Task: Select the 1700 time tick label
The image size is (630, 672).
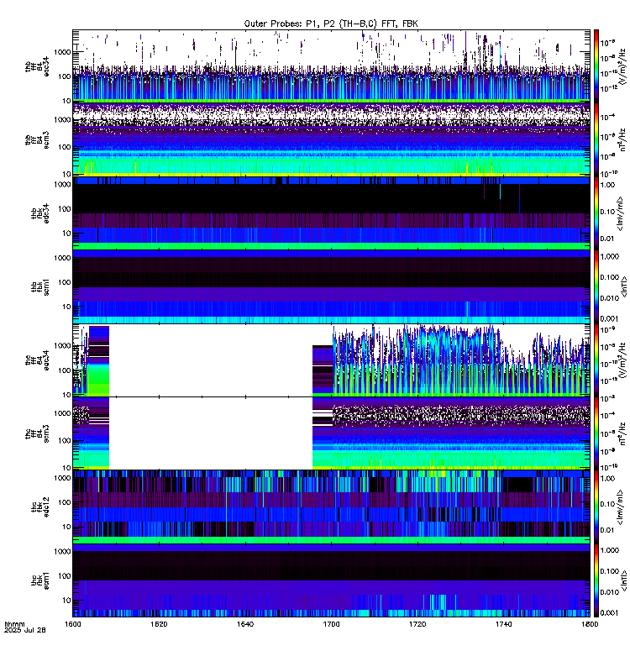Action: tap(331, 624)
